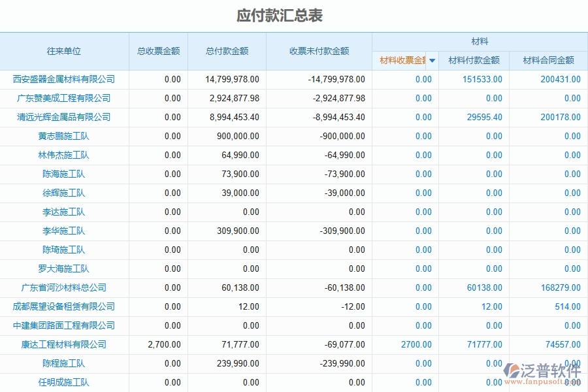Sort by the 总收票金额 column header

[158, 50]
